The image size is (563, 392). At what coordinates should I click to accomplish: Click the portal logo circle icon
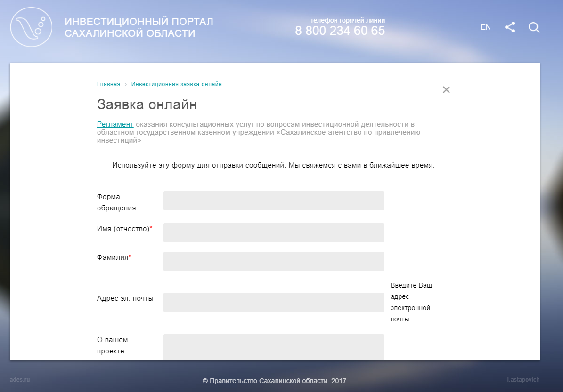click(31, 27)
